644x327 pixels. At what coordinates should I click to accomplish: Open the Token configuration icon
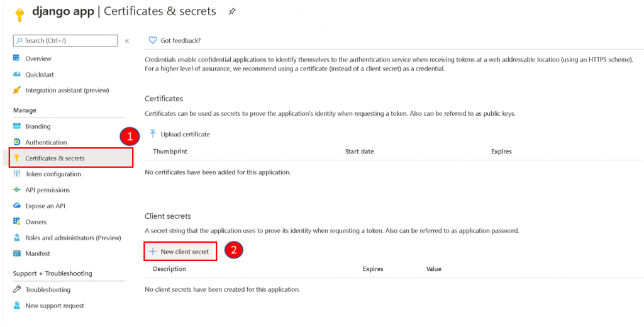coord(17,174)
